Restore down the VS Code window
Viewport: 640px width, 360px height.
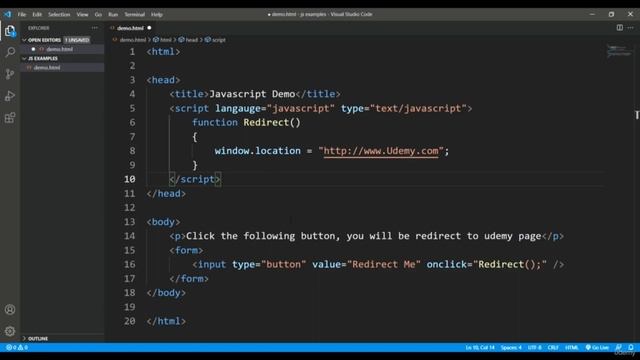tap(611, 14)
